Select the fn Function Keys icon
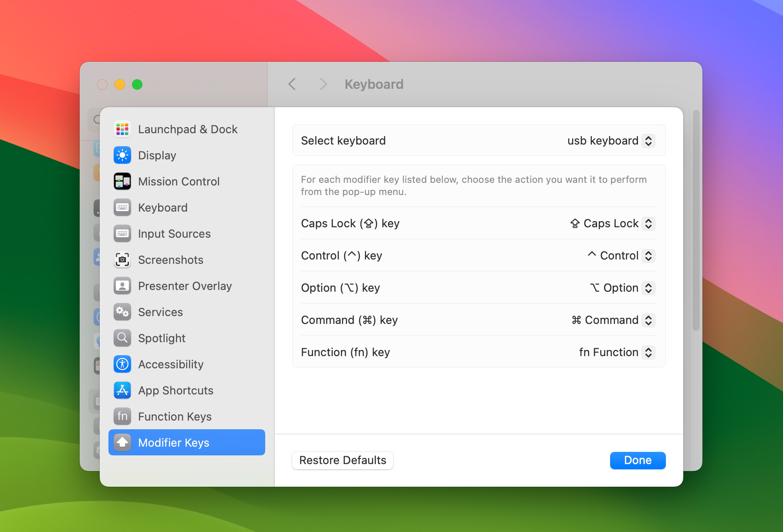 tap(122, 416)
